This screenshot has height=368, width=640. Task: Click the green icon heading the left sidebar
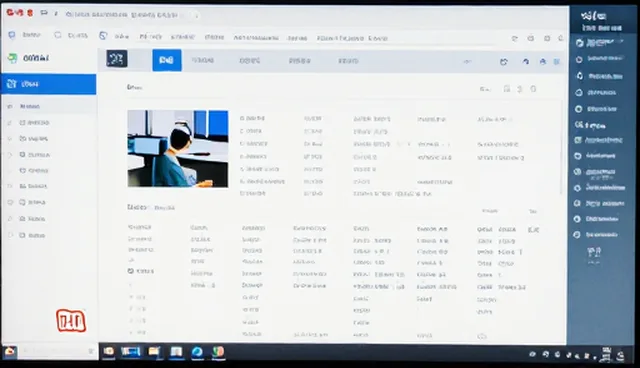tap(12, 58)
